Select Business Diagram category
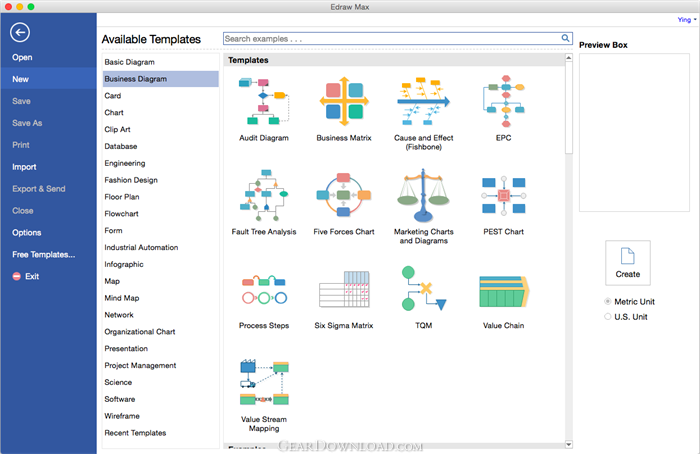 tap(161, 79)
